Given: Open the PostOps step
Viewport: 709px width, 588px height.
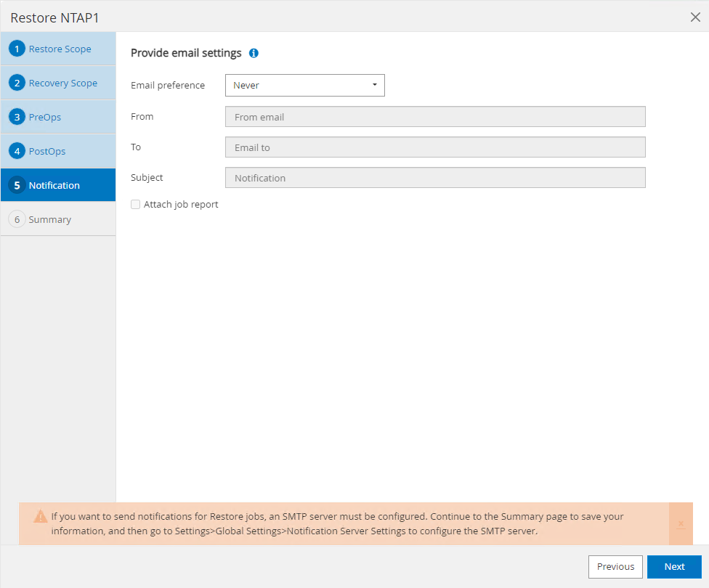Looking at the screenshot, I should coord(58,151).
